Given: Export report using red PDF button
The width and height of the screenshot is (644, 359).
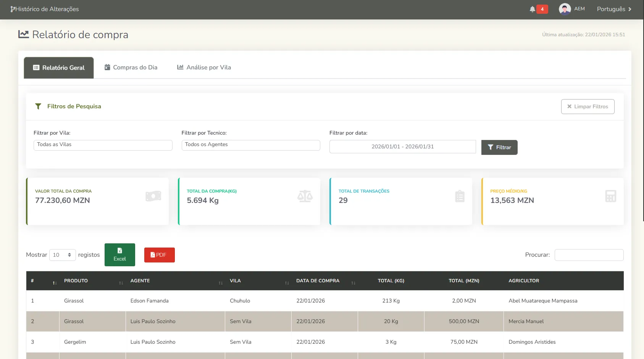Looking at the screenshot, I should (x=159, y=255).
